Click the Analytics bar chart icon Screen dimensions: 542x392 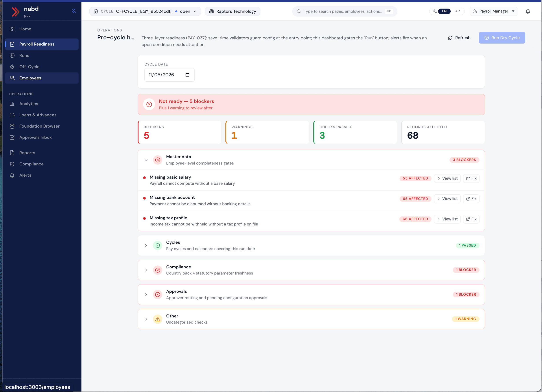click(12, 104)
